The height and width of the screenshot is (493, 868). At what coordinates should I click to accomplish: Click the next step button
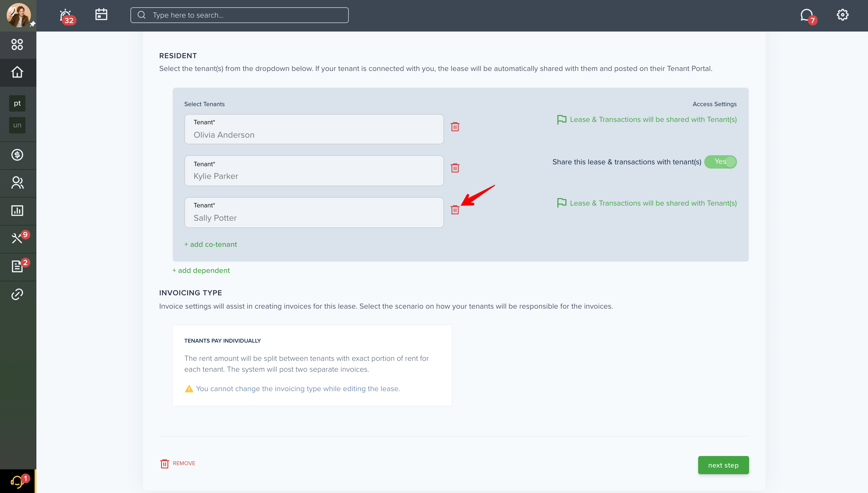[x=723, y=465]
